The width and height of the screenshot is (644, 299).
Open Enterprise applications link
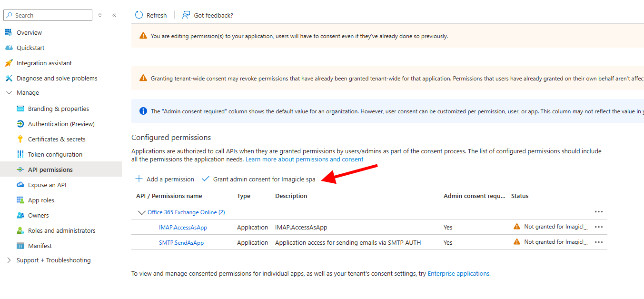[458, 274]
